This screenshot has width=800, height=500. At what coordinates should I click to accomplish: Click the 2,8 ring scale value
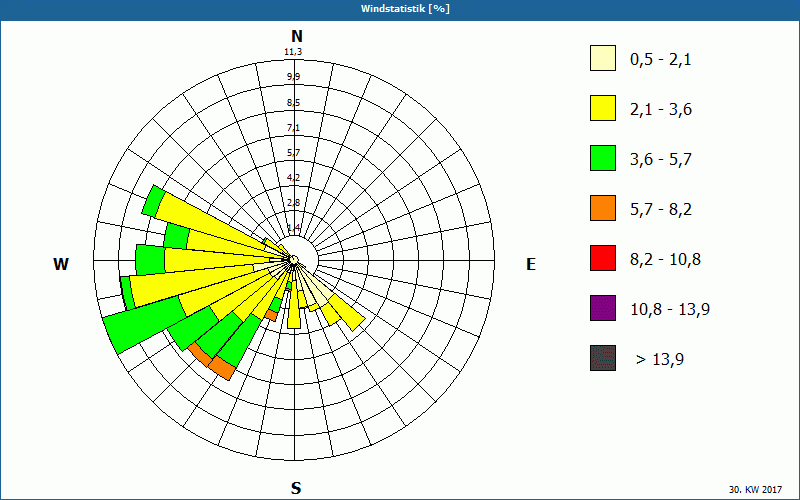(x=293, y=203)
